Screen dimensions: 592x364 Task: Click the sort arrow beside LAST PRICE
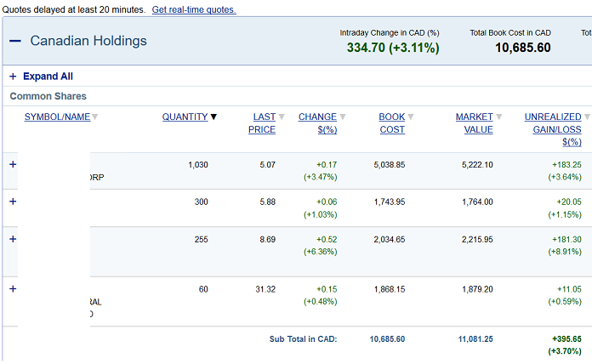[x=282, y=117]
